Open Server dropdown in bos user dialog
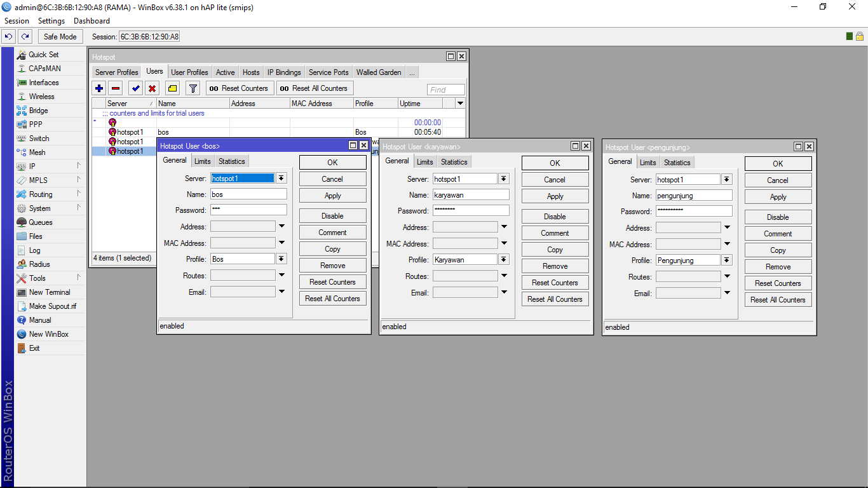 coord(281,179)
